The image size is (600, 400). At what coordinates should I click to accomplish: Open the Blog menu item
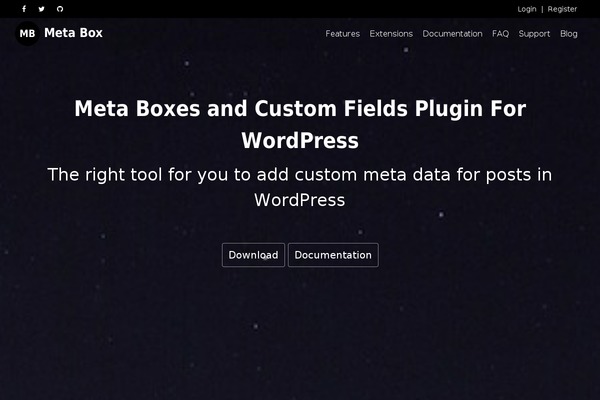[x=569, y=34]
